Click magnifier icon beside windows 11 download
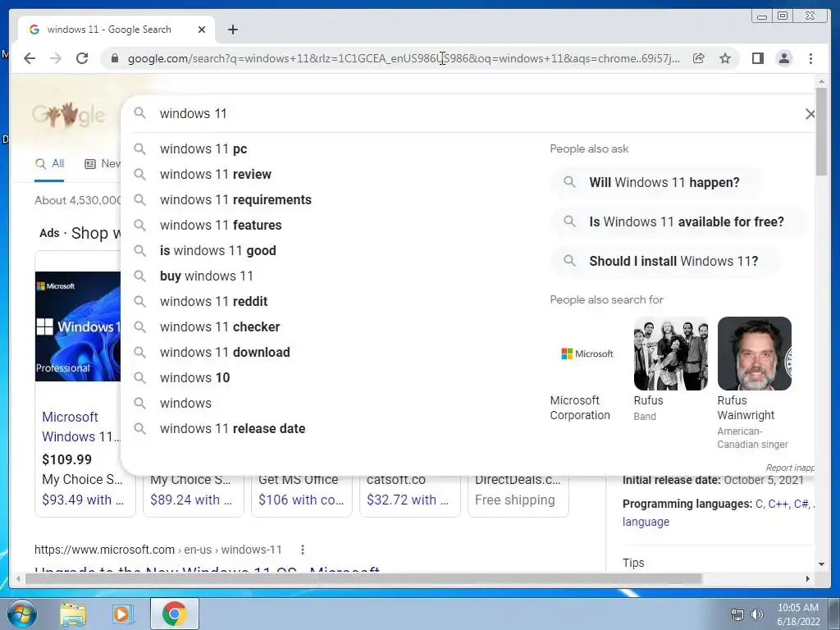 [139, 353]
